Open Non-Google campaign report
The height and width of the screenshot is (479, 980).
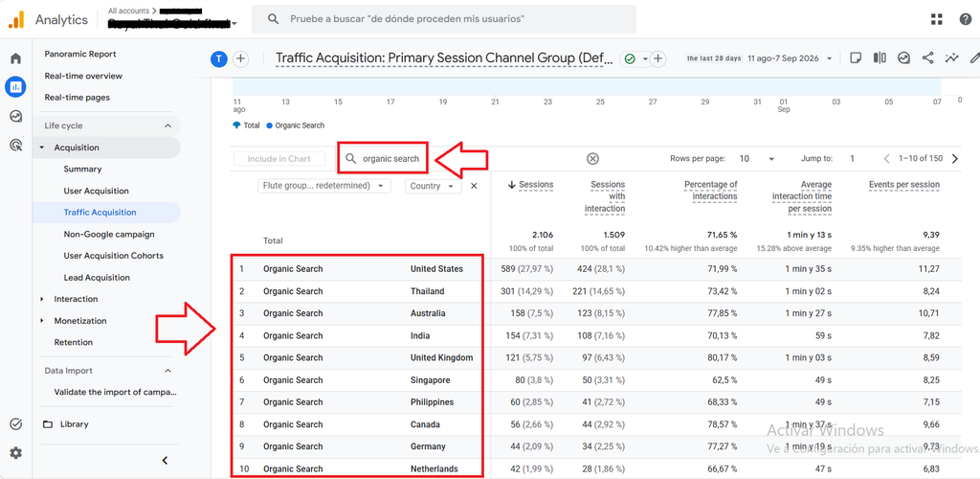tap(109, 234)
